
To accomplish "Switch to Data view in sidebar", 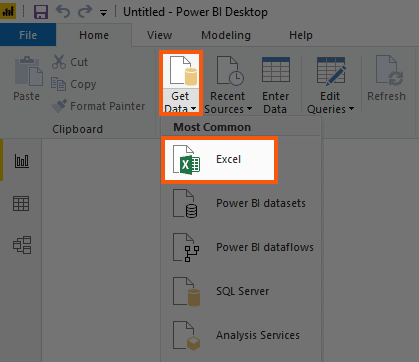I will coord(21,203).
